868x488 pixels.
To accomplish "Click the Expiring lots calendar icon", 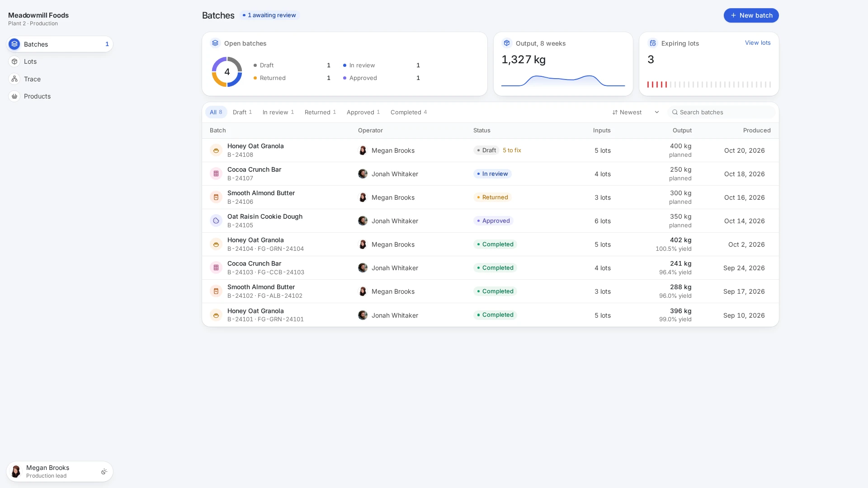I will tap(652, 43).
